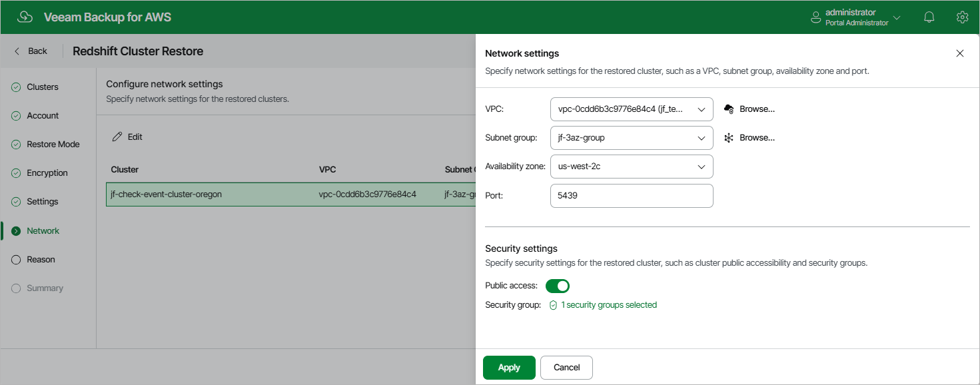Open the Settings wizard step
980x385 pixels.
(43, 202)
